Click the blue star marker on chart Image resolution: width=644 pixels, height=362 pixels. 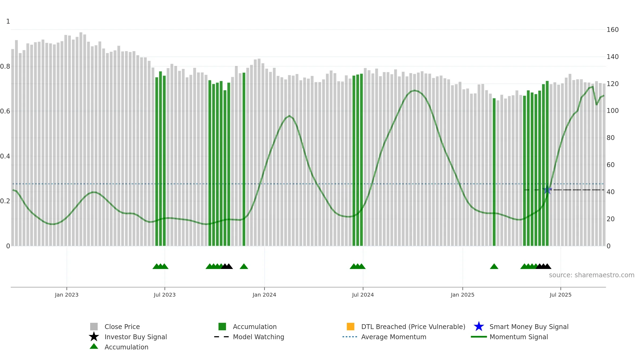click(x=547, y=190)
